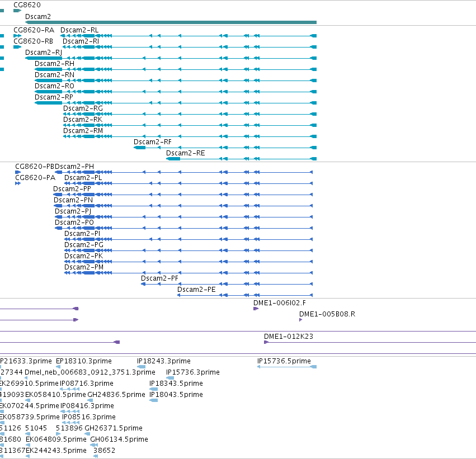Click the Dscam2-PO protein label
476x459 pixels.
click(74, 223)
